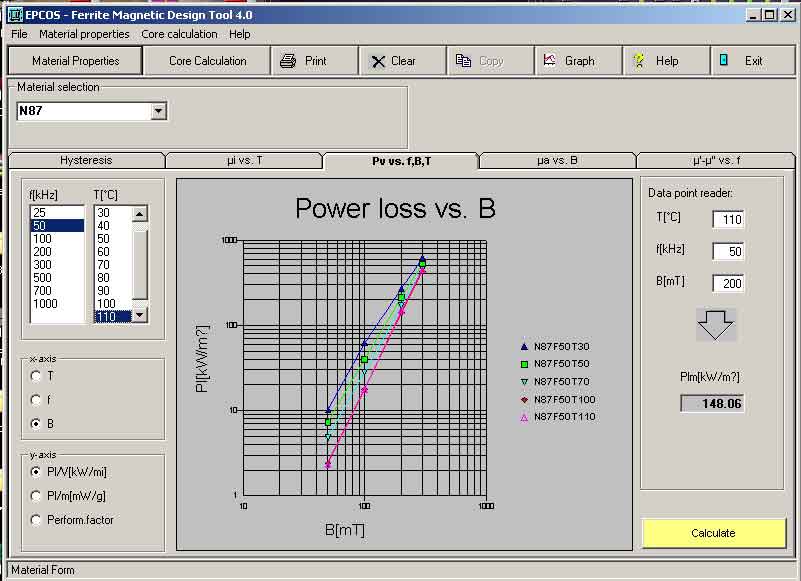This screenshot has height=581, width=801.
Task: Click the down arrow data point reader icon
Action: [715, 325]
